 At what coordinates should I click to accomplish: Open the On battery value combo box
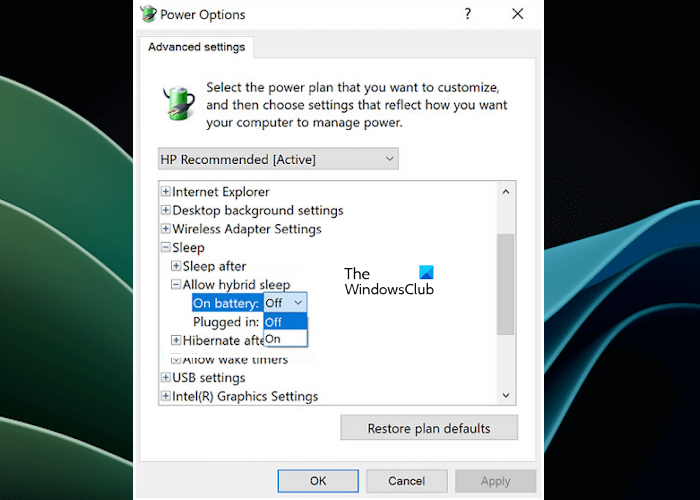pyautogui.click(x=285, y=303)
